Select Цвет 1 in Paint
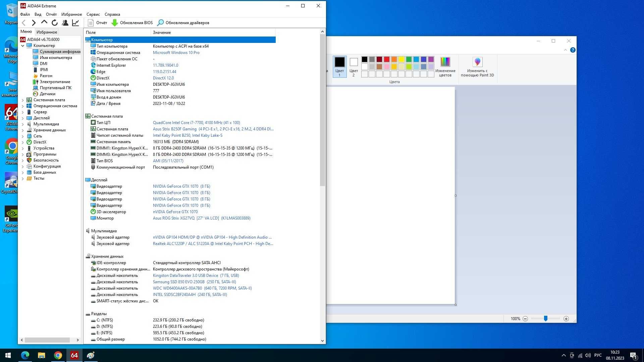This screenshot has height=362, width=644. [339, 67]
